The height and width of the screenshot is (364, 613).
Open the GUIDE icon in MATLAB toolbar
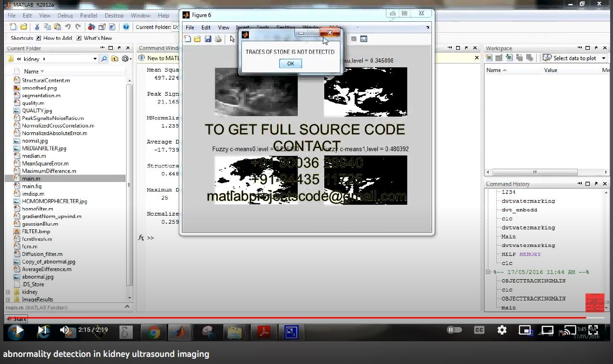[x=101, y=27]
